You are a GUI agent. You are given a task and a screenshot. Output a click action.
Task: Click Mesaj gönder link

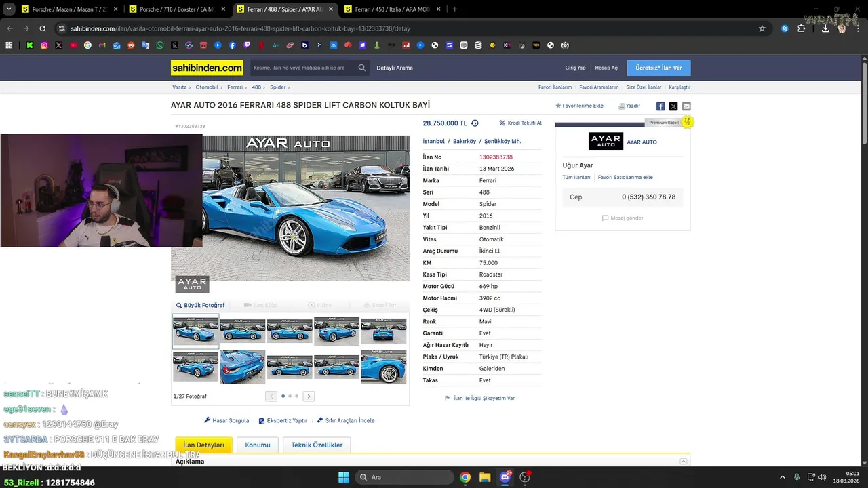(623, 218)
